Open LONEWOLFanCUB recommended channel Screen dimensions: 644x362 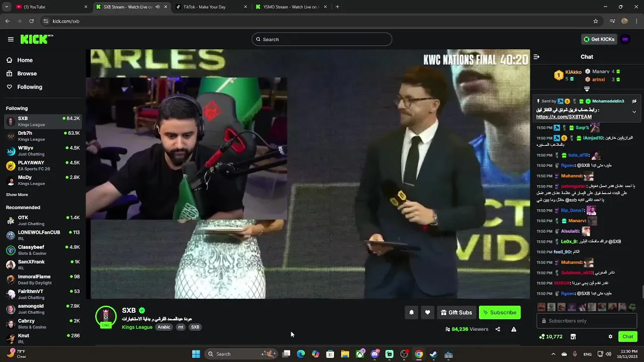click(43, 235)
